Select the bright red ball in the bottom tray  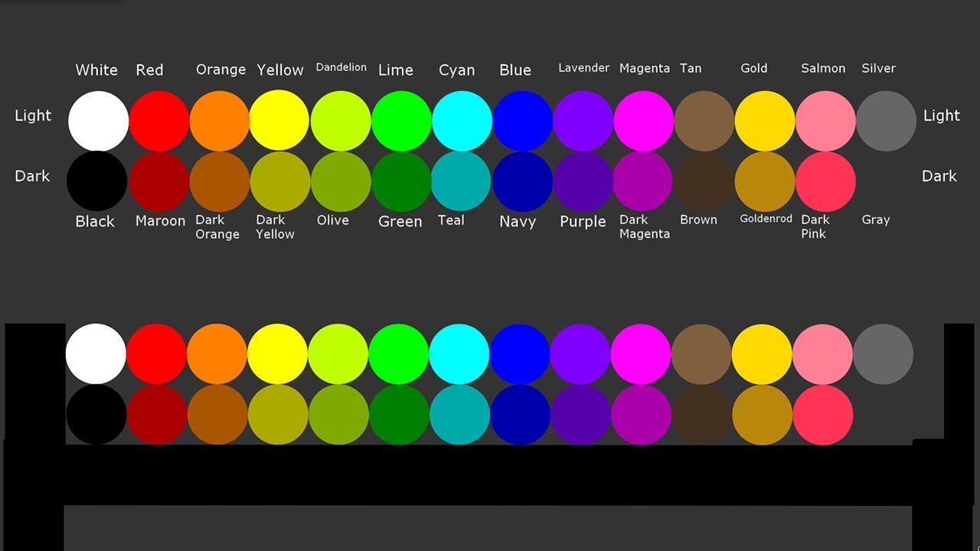coord(156,354)
